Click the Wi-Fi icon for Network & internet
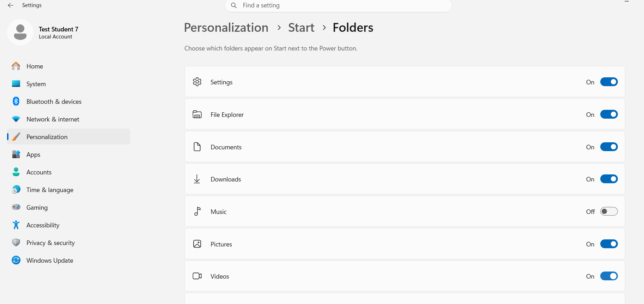Image resolution: width=644 pixels, height=304 pixels. 16,119
